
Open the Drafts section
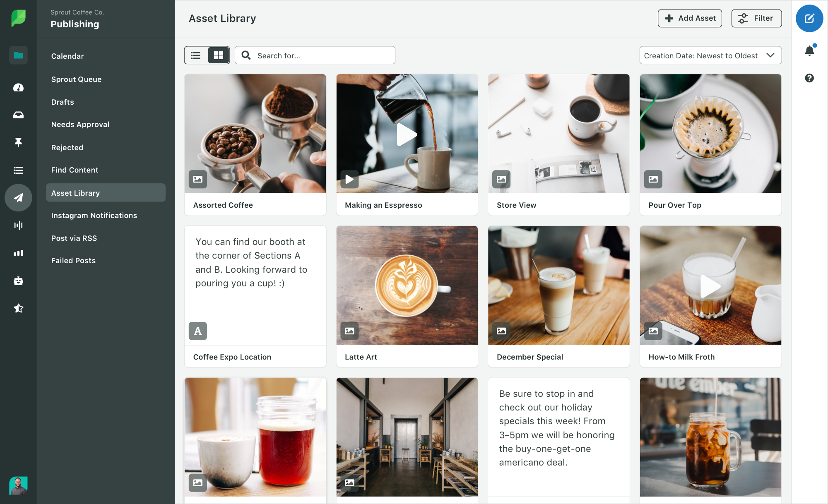coord(62,102)
